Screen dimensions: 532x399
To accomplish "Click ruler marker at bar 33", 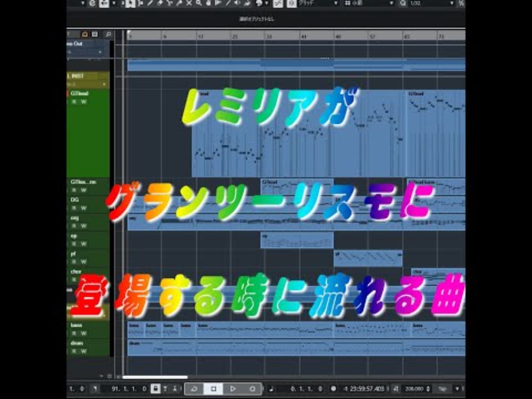I will 269,36.
